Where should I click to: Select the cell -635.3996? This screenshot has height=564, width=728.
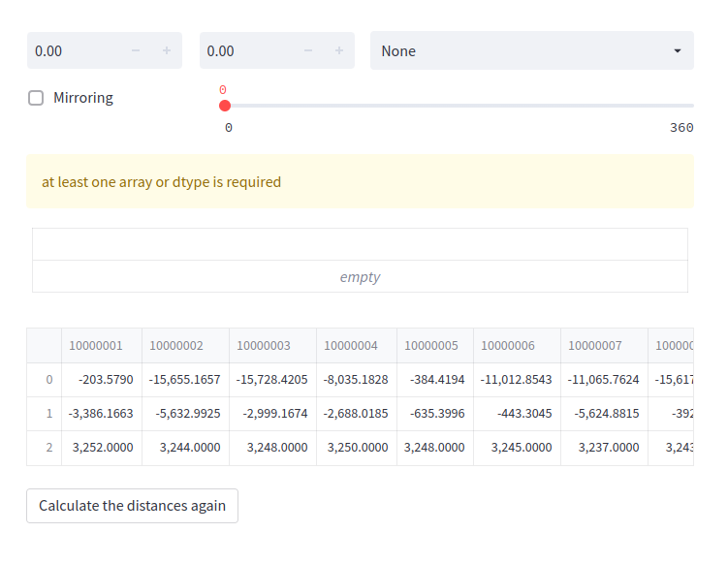pos(435,414)
